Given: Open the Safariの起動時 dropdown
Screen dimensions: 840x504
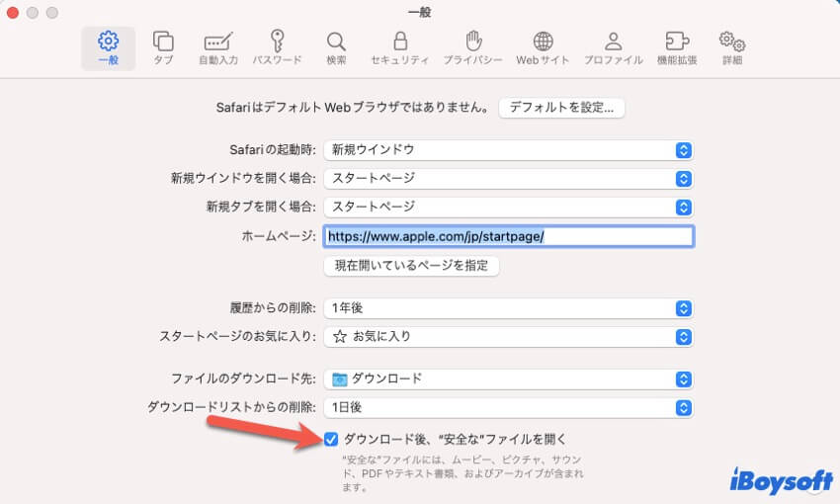Looking at the screenshot, I should [x=508, y=150].
